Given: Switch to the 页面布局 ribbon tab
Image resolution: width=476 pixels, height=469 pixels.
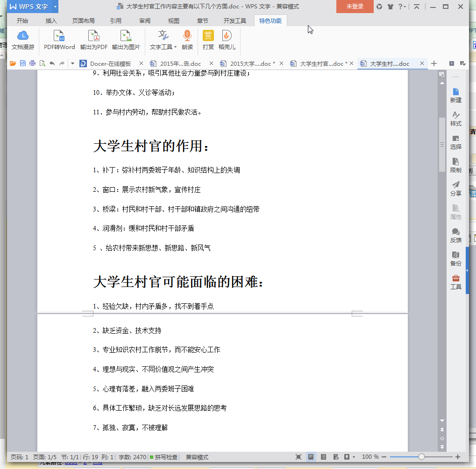Looking at the screenshot, I should coord(84,21).
